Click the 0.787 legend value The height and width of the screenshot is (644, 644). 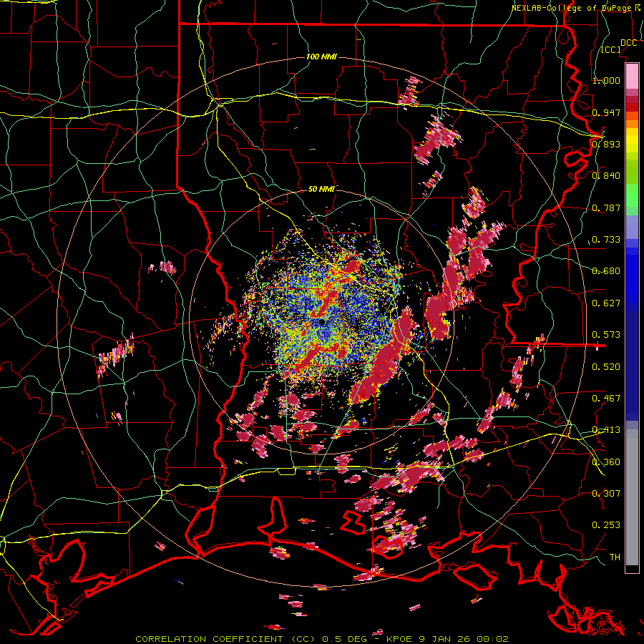(606, 208)
